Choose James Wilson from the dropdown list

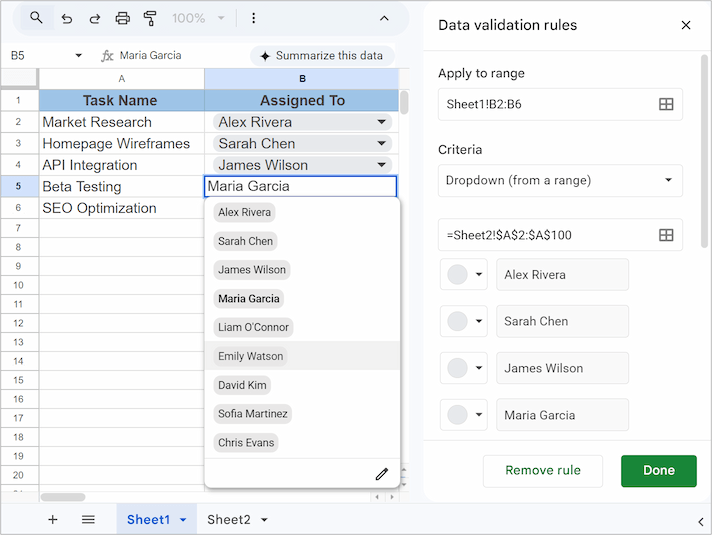[x=252, y=270]
